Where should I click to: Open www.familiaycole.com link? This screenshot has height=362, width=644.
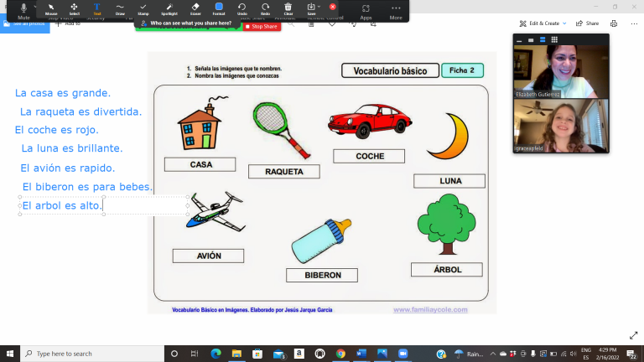430,309
